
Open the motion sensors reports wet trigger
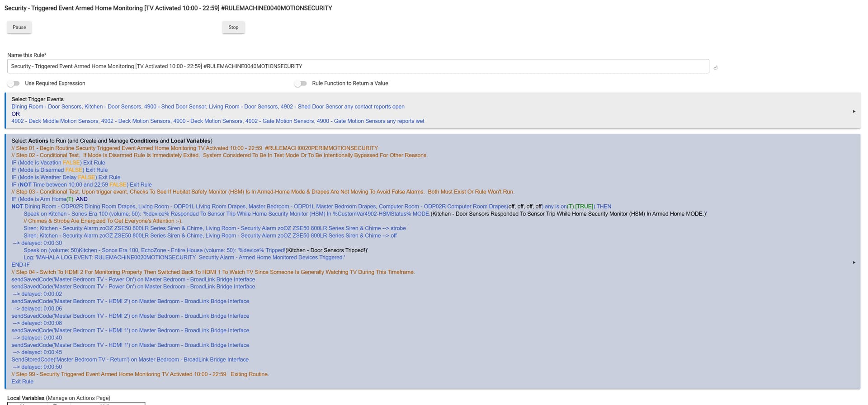(x=217, y=121)
